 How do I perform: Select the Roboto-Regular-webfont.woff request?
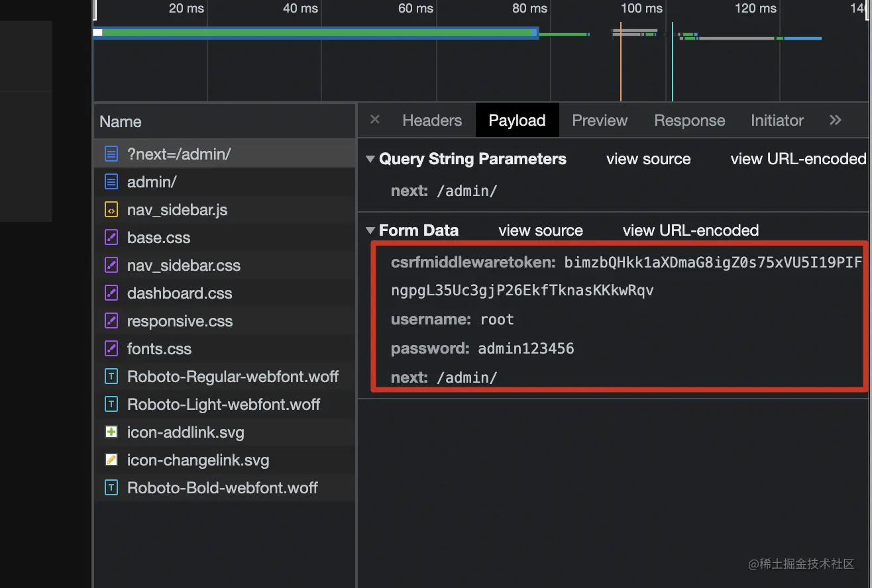click(225, 377)
